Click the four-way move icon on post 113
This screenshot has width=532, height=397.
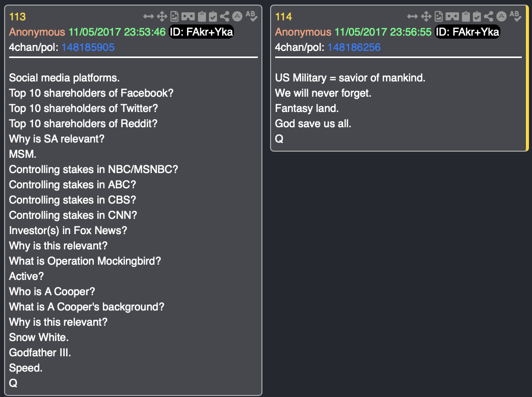coord(162,16)
